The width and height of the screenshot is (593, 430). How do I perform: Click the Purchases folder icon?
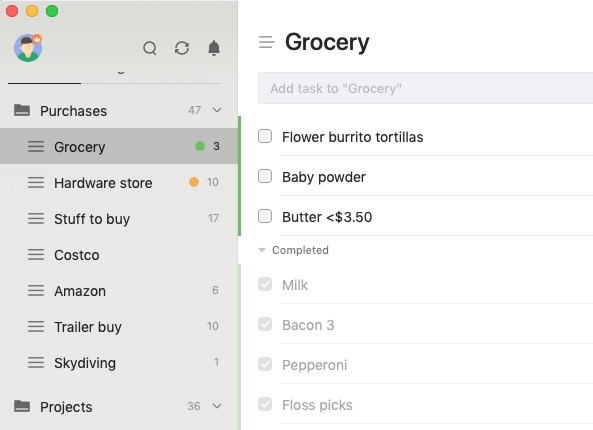[x=22, y=110]
